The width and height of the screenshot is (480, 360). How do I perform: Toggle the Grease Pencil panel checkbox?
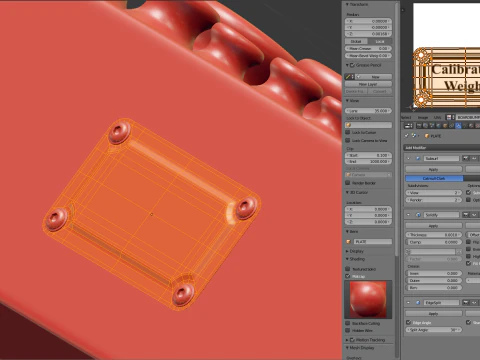tap(352, 65)
